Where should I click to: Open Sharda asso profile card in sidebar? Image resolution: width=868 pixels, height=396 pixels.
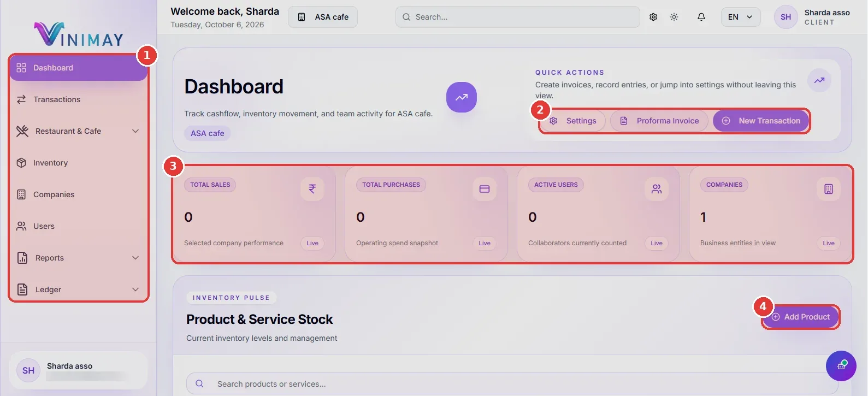(79, 370)
